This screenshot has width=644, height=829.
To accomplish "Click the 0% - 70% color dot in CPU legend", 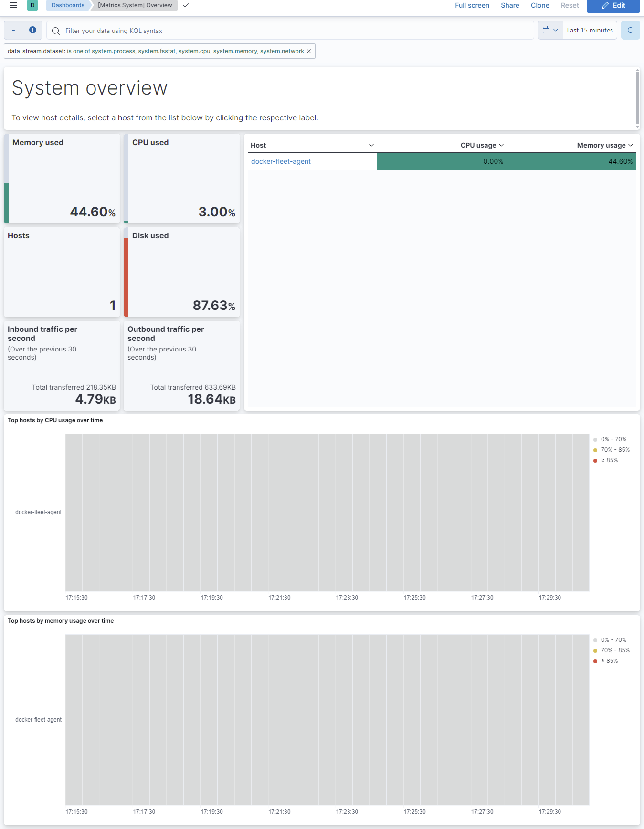I will [595, 439].
